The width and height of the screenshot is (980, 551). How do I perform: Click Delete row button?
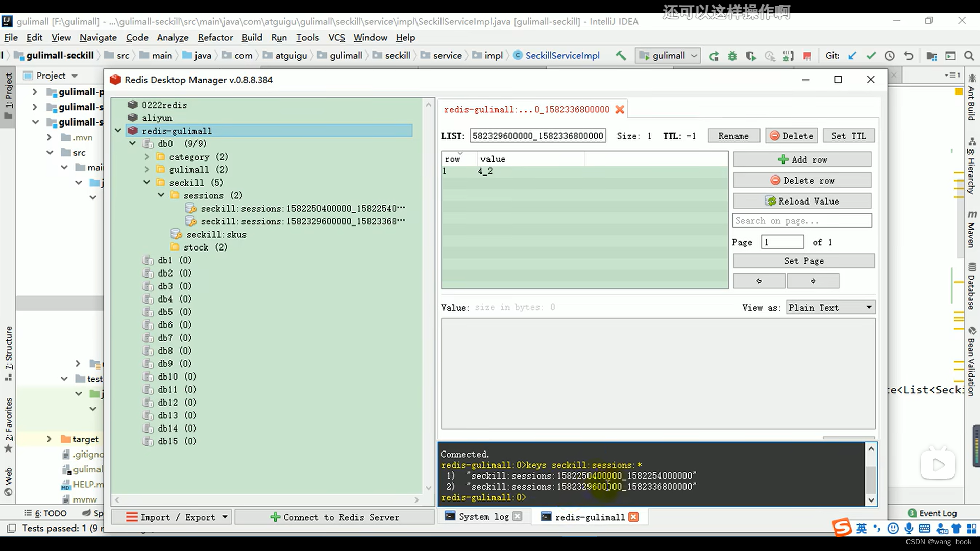point(802,180)
